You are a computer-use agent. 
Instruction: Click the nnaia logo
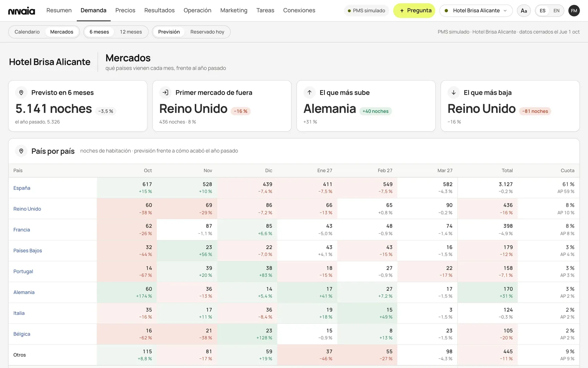click(22, 11)
